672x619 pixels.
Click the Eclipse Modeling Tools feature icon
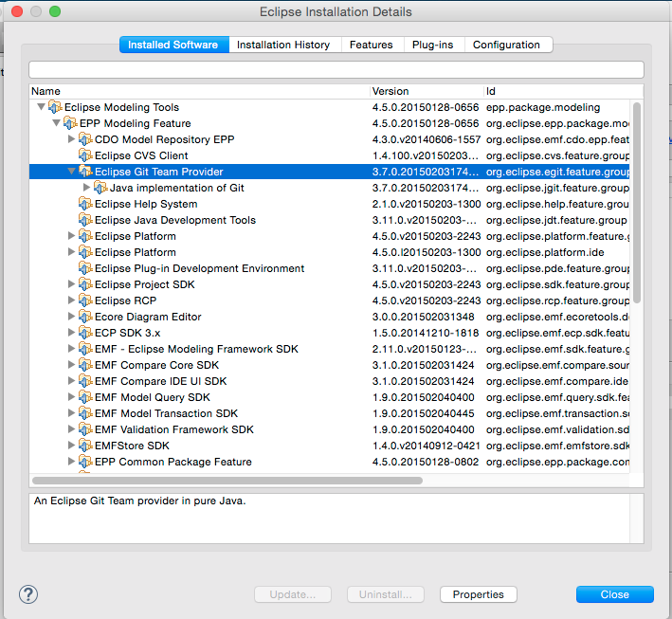55,107
